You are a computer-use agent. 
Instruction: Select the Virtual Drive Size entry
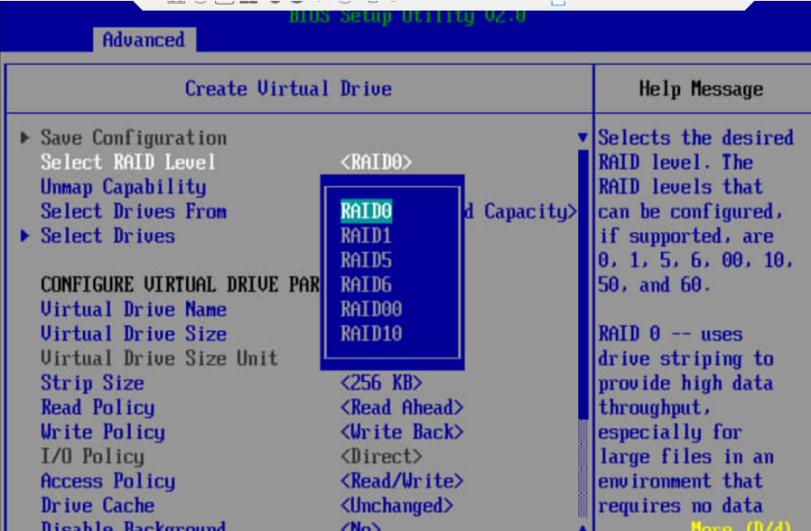(133, 334)
